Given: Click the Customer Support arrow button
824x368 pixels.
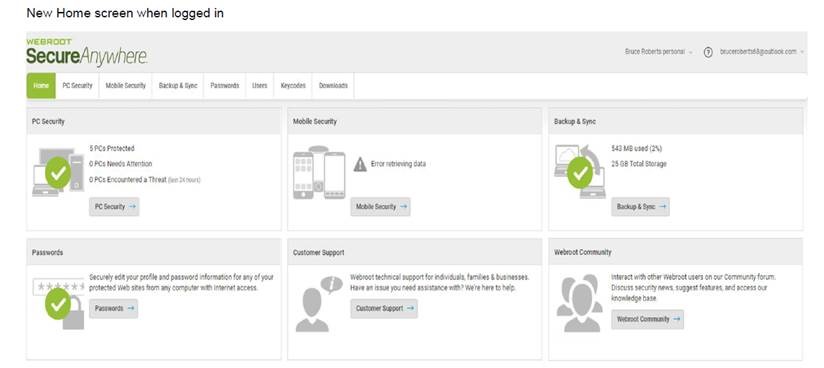Looking at the screenshot, I should pos(384,309).
